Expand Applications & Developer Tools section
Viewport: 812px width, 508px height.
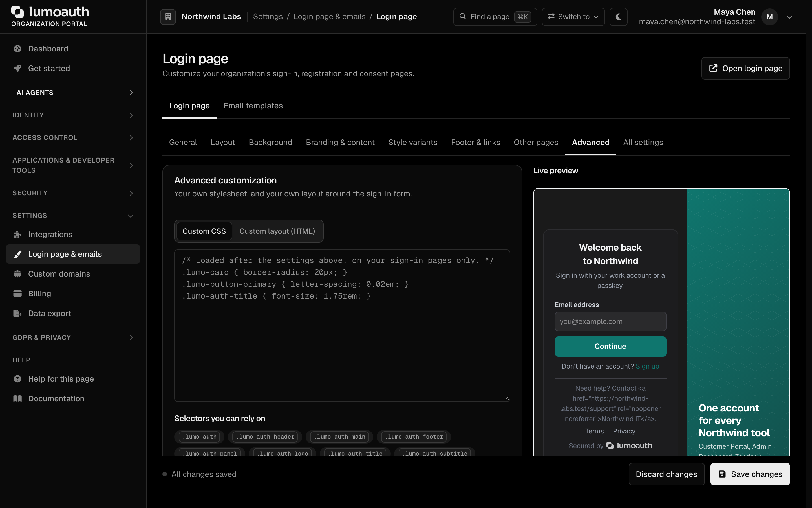73,165
